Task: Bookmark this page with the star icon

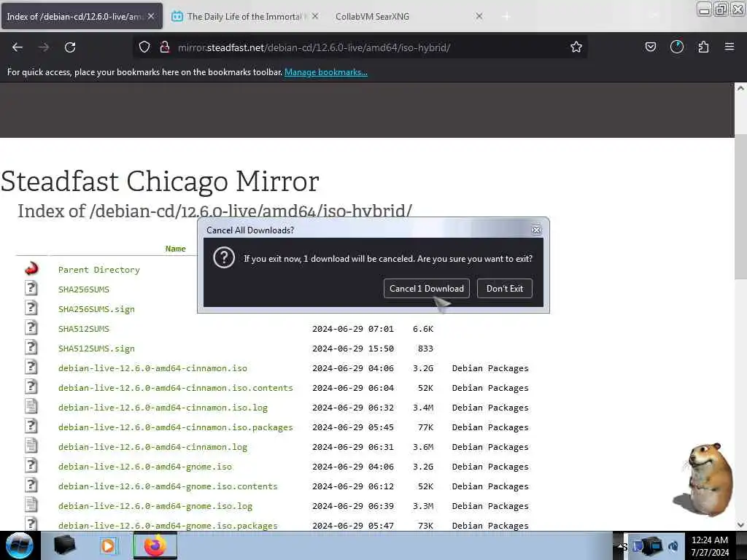Action: pos(576,47)
